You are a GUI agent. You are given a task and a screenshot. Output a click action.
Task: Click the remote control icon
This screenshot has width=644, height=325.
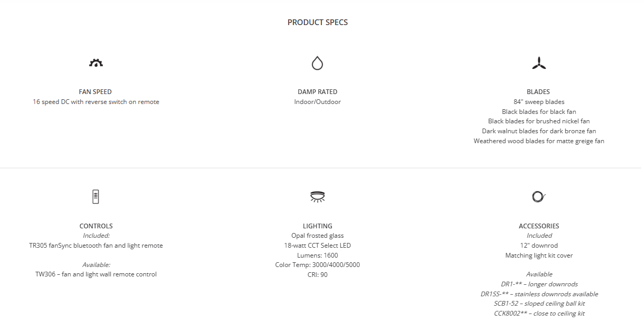tap(96, 196)
